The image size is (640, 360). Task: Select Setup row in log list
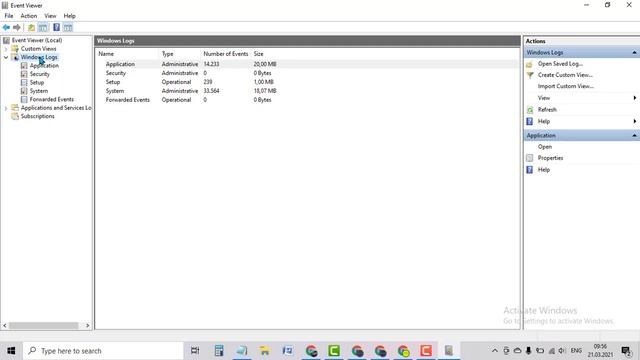click(x=307, y=82)
